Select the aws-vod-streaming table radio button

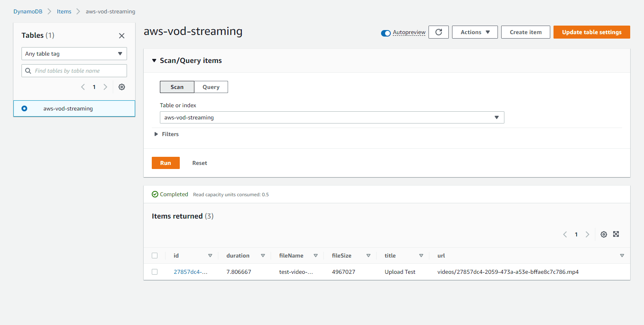(24, 108)
